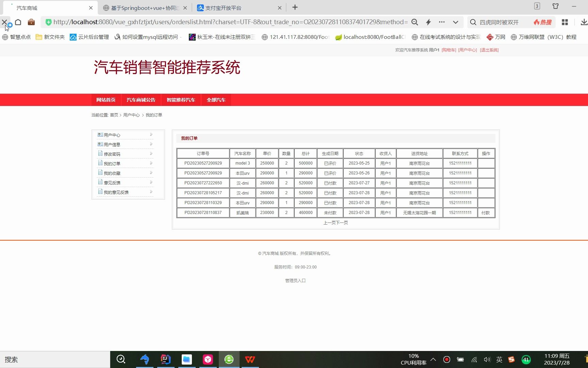Click the 管理员入口 footer link

click(295, 281)
